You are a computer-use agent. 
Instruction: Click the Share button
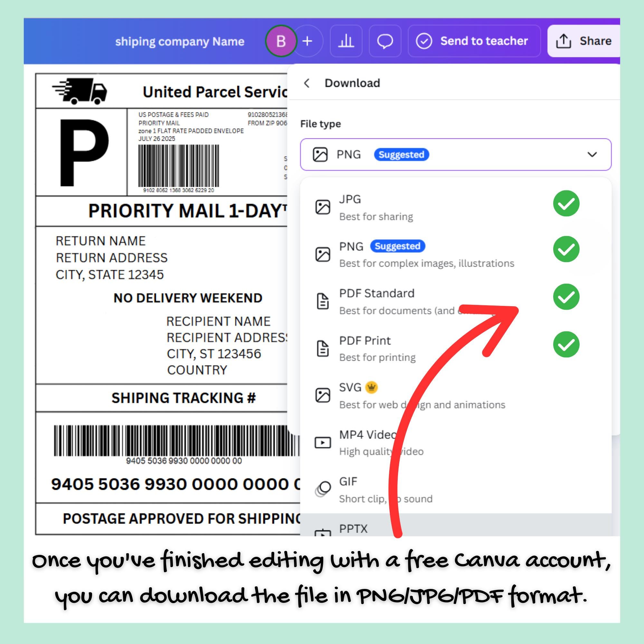pyautogui.click(x=584, y=41)
